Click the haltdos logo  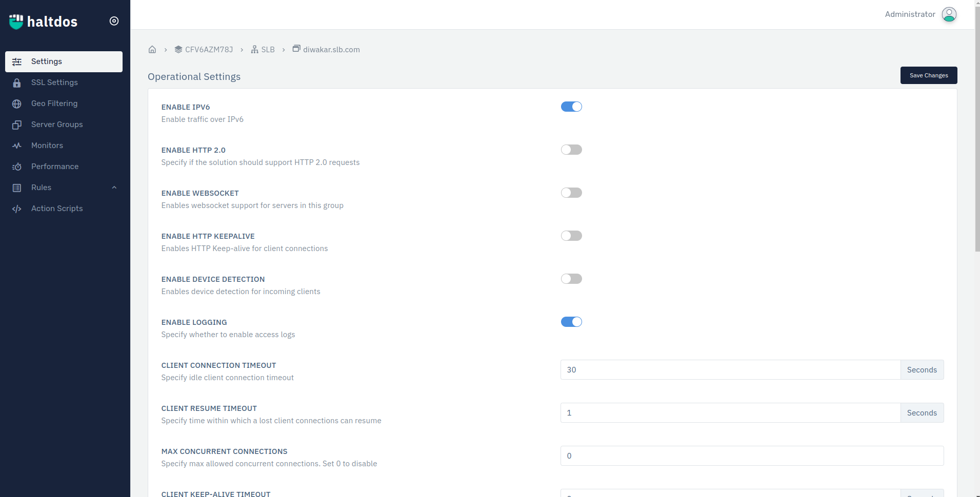coord(43,22)
